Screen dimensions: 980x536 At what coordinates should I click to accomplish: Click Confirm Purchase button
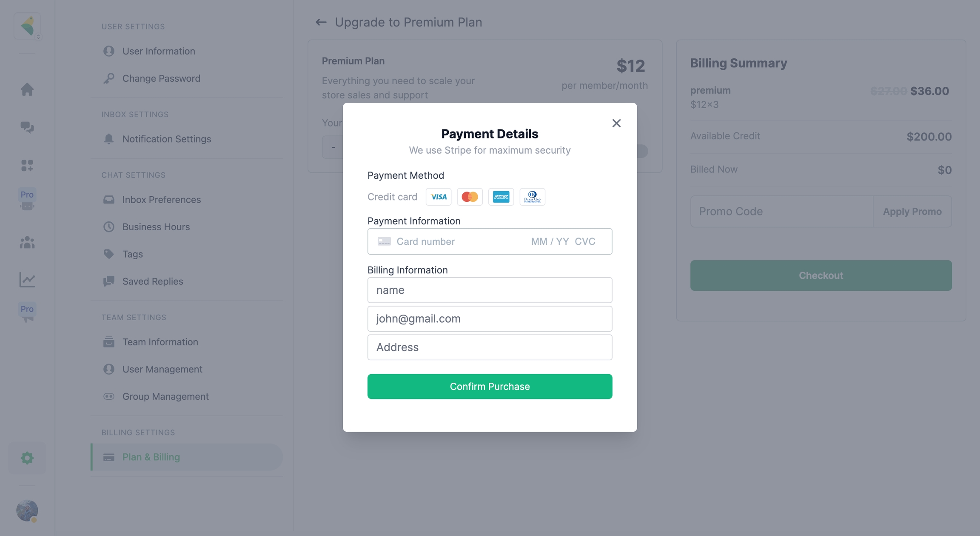click(490, 386)
